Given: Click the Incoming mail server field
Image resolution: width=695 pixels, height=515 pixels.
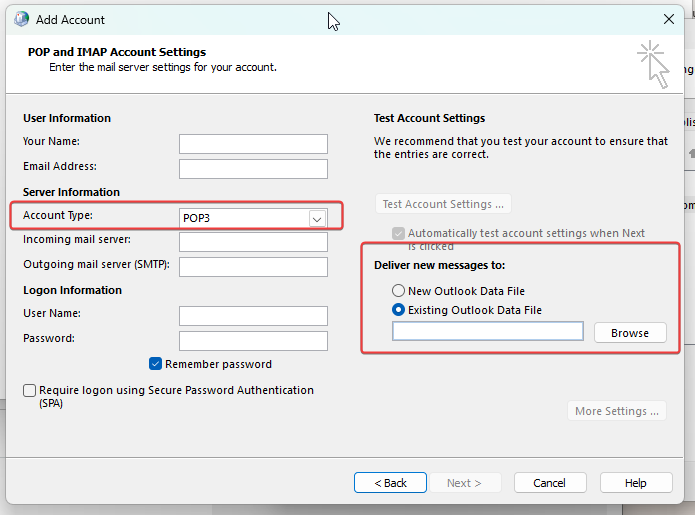Looking at the screenshot, I should [253, 242].
